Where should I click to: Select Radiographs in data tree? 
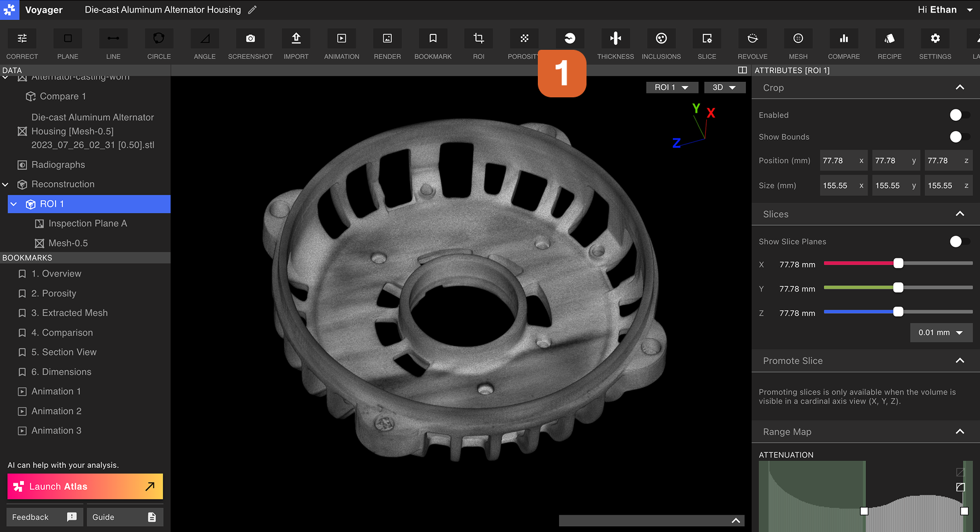point(58,165)
